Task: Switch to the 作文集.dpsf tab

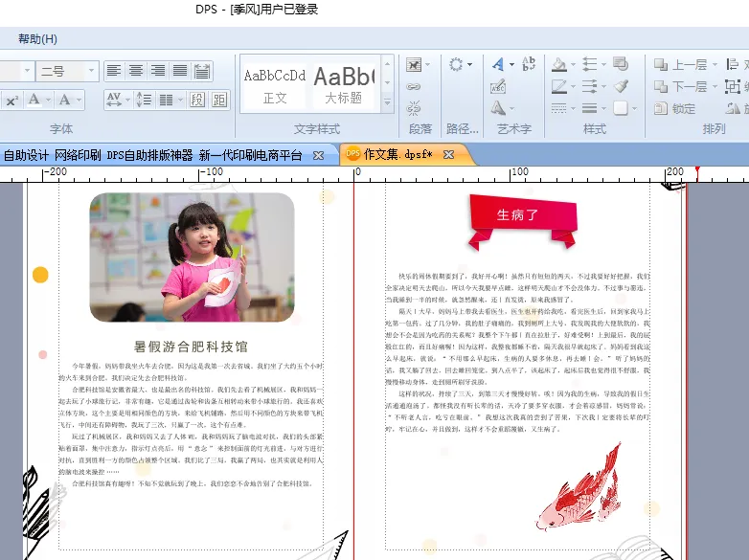Action: click(397, 155)
